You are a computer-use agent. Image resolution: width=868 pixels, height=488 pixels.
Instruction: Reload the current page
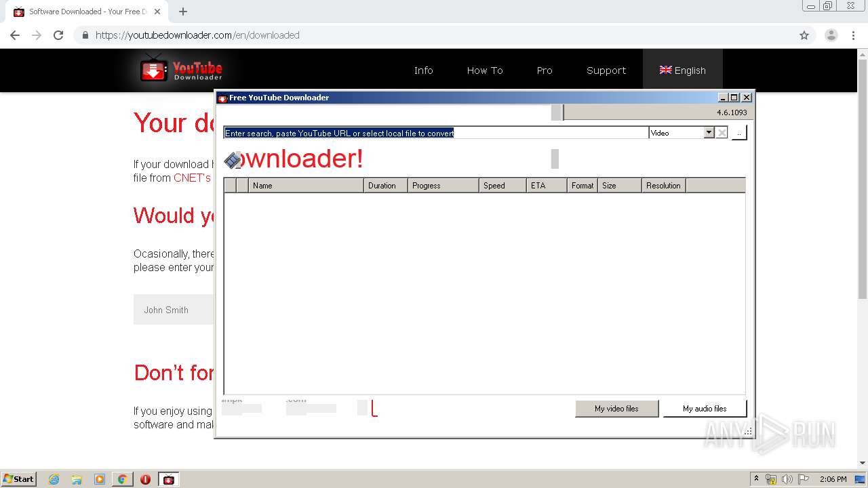tap(58, 35)
